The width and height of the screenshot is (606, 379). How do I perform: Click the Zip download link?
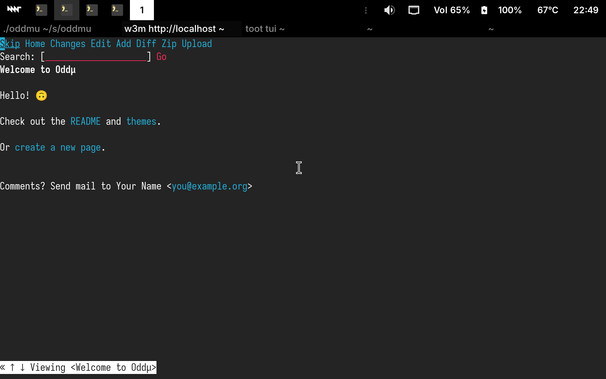[x=169, y=44]
